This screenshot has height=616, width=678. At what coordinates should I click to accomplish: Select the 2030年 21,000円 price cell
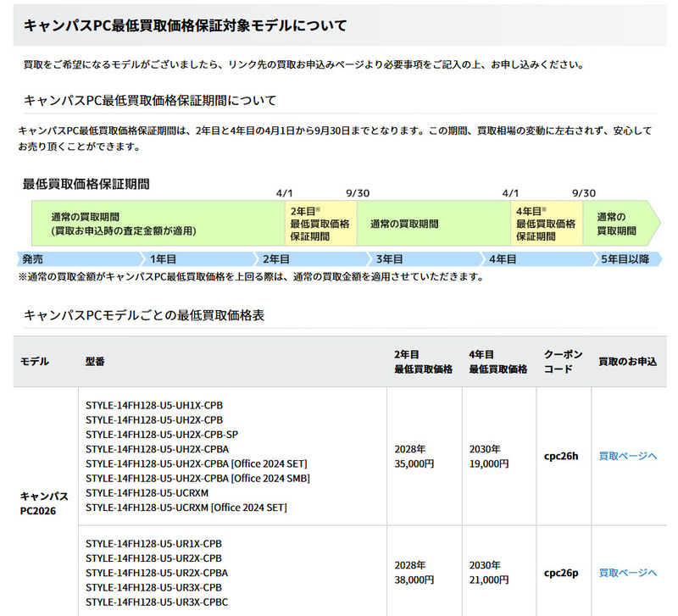coord(488,572)
